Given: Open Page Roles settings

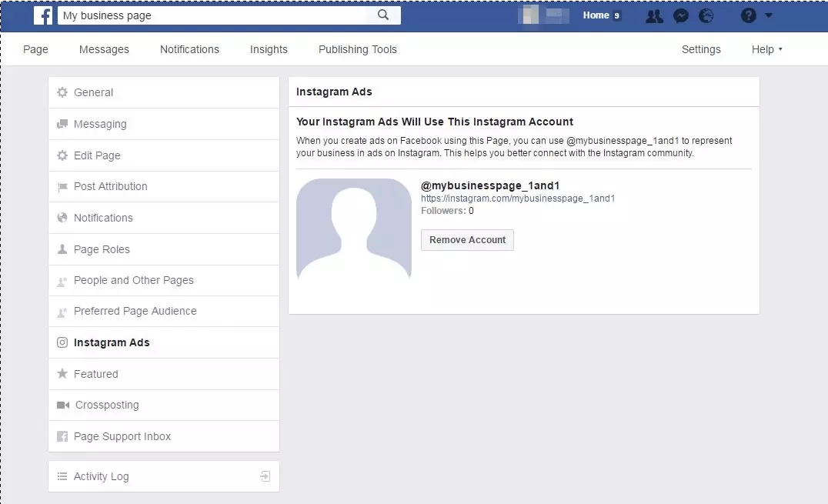Looking at the screenshot, I should pyautogui.click(x=164, y=249).
